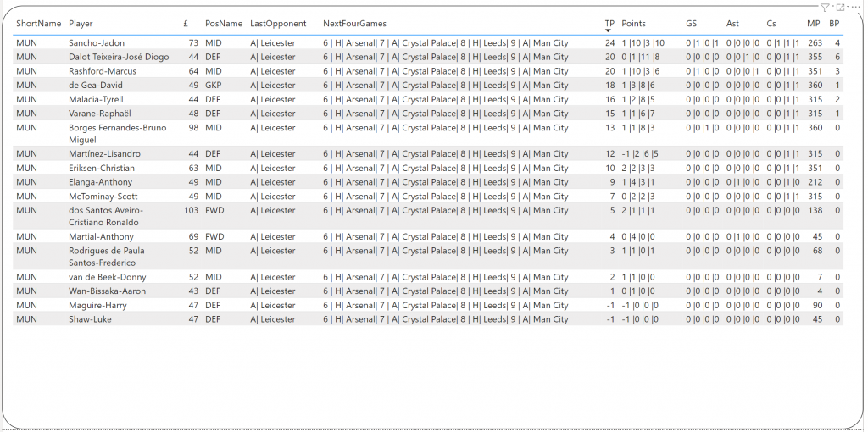Click the filter icon on the visual
The image size is (868, 432).
tap(825, 8)
